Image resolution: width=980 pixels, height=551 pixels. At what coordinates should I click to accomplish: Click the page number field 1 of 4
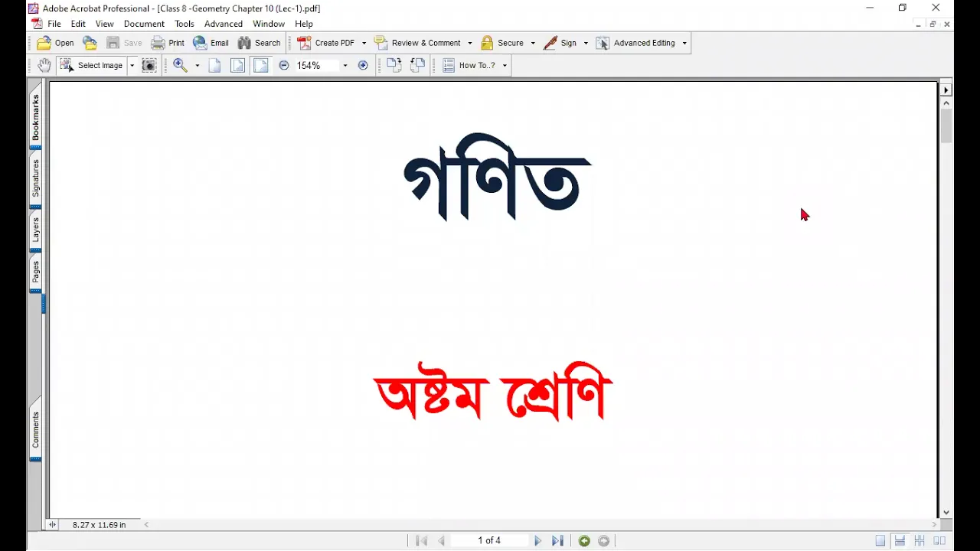point(489,540)
